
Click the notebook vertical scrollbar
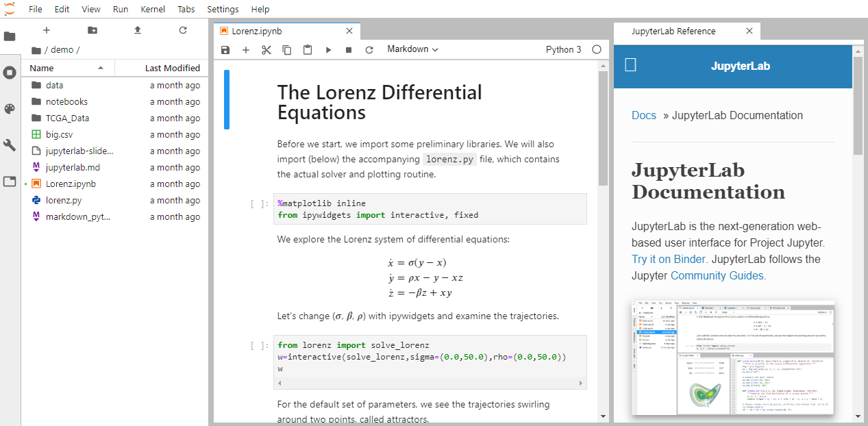pyautogui.click(x=603, y=129)
